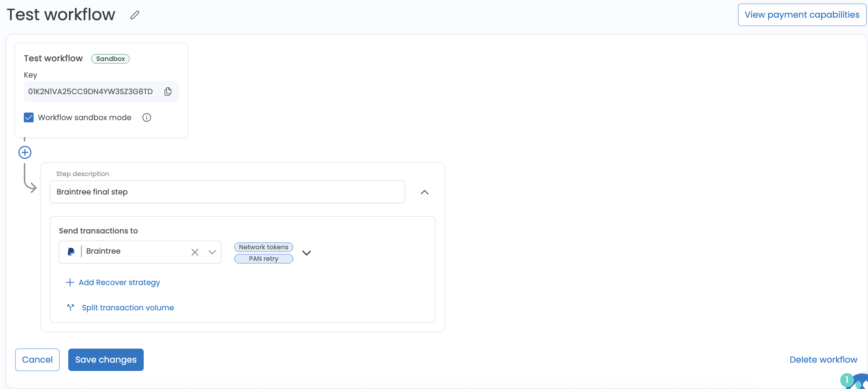This screenshot has height=389, width=868.
Task: Focus the Step description input field
Action: point(227,192)
